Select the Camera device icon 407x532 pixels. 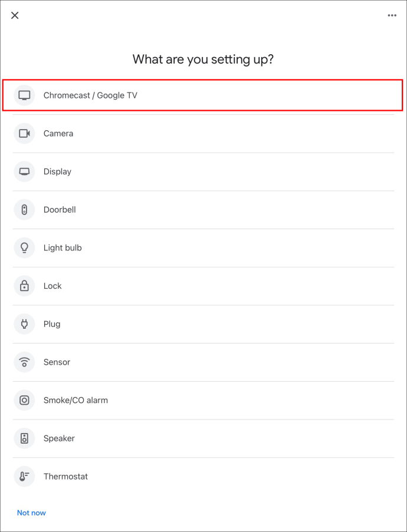click(24, 134)
